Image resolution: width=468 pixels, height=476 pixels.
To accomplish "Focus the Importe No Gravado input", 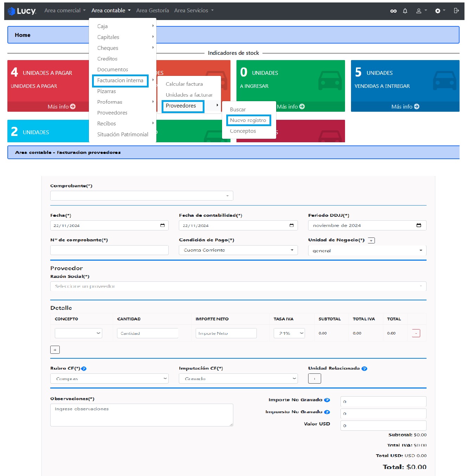I will tap(383, 402).
